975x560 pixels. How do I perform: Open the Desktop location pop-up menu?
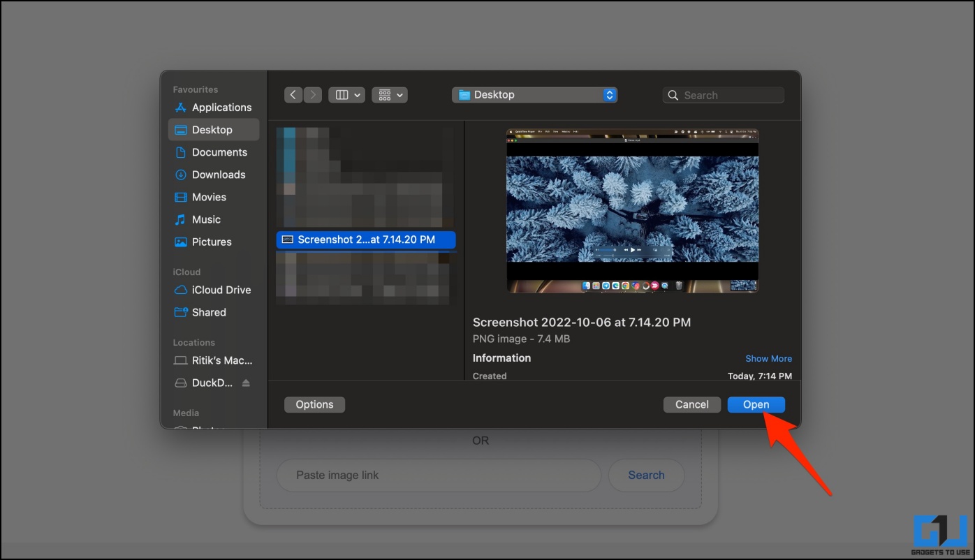(534, 95)
